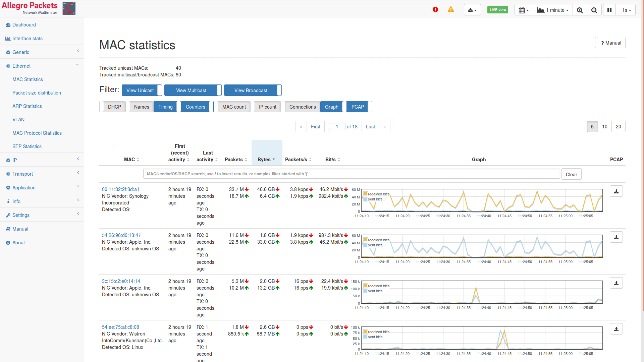The image size is (644, 362).
Task: Open the 1s refresh rate dropdown
Action: pos(626,10)
